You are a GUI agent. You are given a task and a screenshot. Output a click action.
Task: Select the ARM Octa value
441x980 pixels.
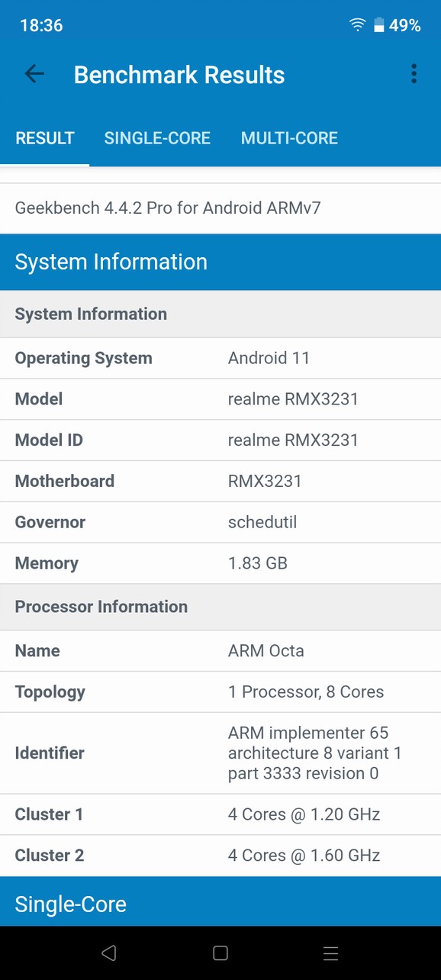tap(266, 651)
